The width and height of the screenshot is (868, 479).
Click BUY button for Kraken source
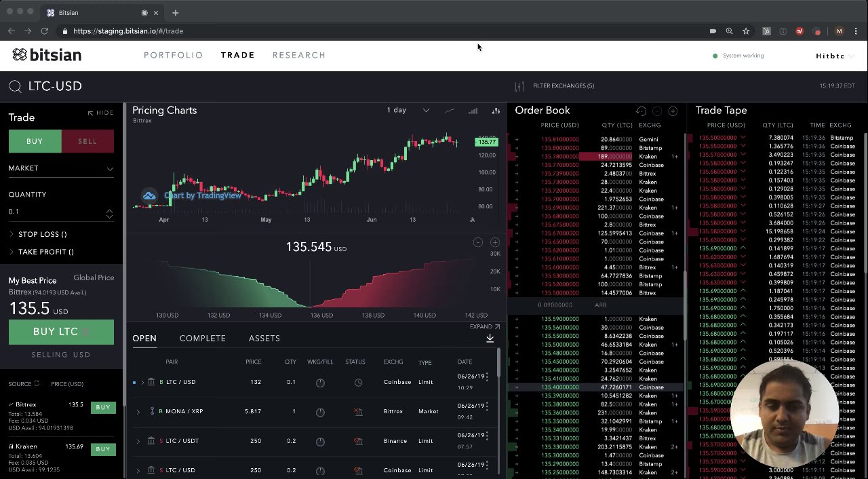pos(103,449)
